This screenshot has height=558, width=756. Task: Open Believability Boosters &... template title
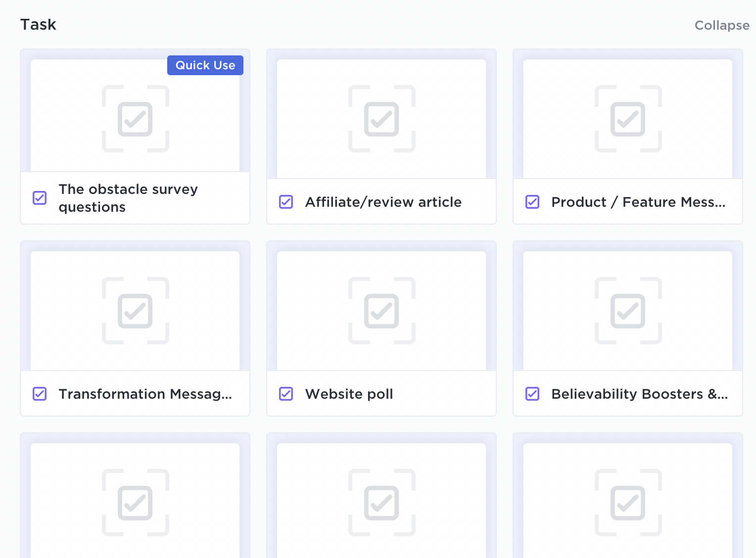pos(639,394)
